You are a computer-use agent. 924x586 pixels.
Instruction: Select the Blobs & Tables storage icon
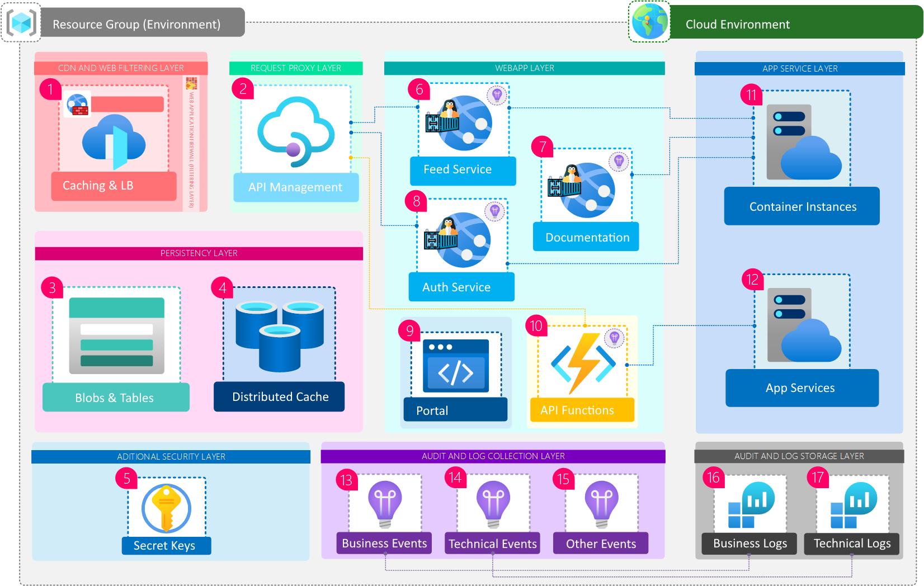(x=116, y=335)
